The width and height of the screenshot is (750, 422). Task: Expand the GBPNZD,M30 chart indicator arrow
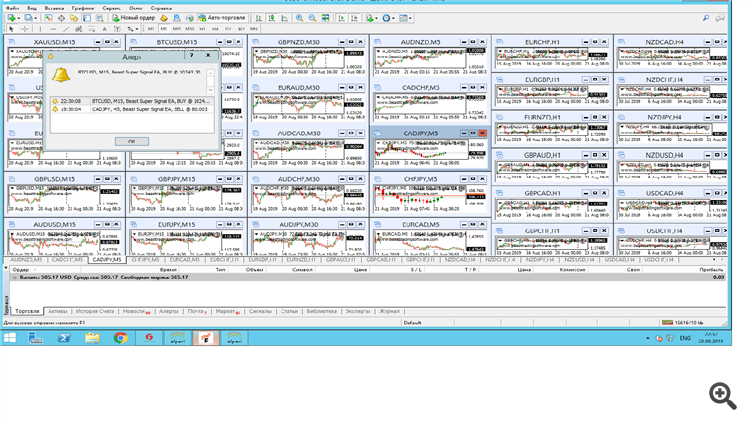point(257,51)
